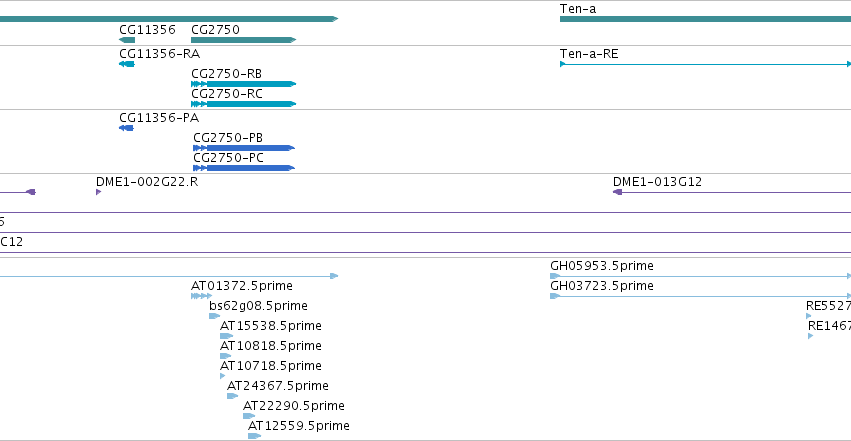Select the CG2750-RC transcript feature

pyautogui.click(x=244, y=104)
